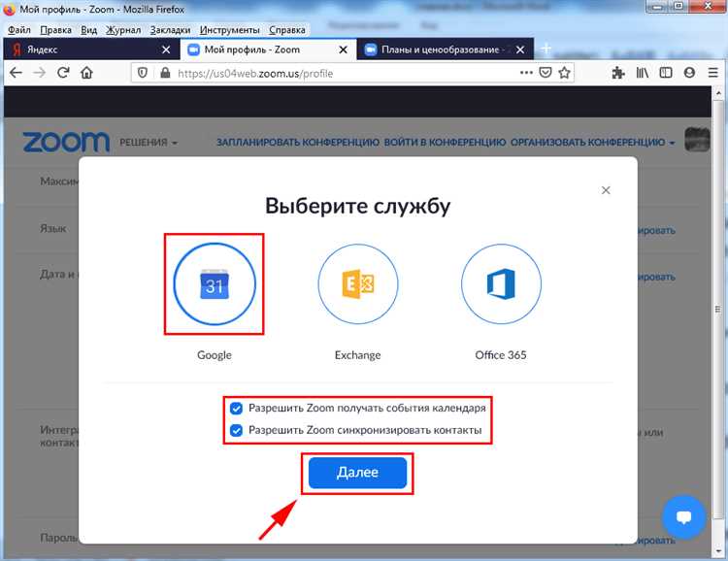Open the Инструменты menu
This screenshot has width=728, height=561.
pos(230,30)
